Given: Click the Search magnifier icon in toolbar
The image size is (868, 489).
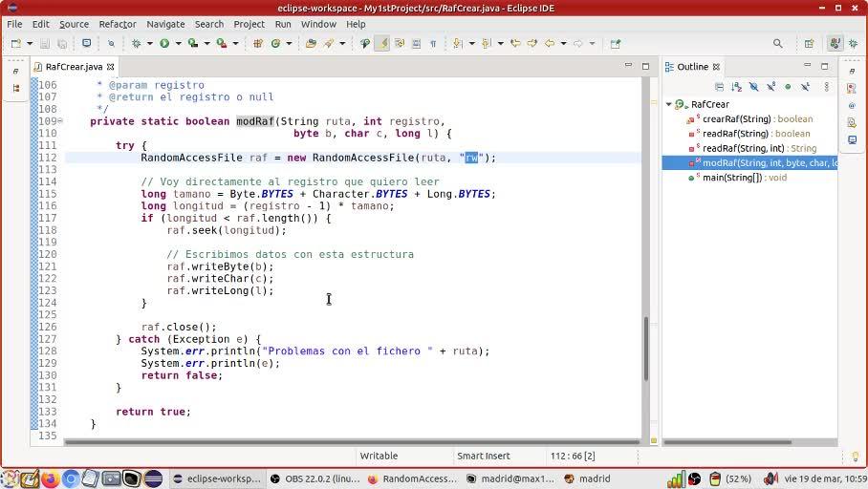Looking at the screenshot, I should click(x=777, y=43).
